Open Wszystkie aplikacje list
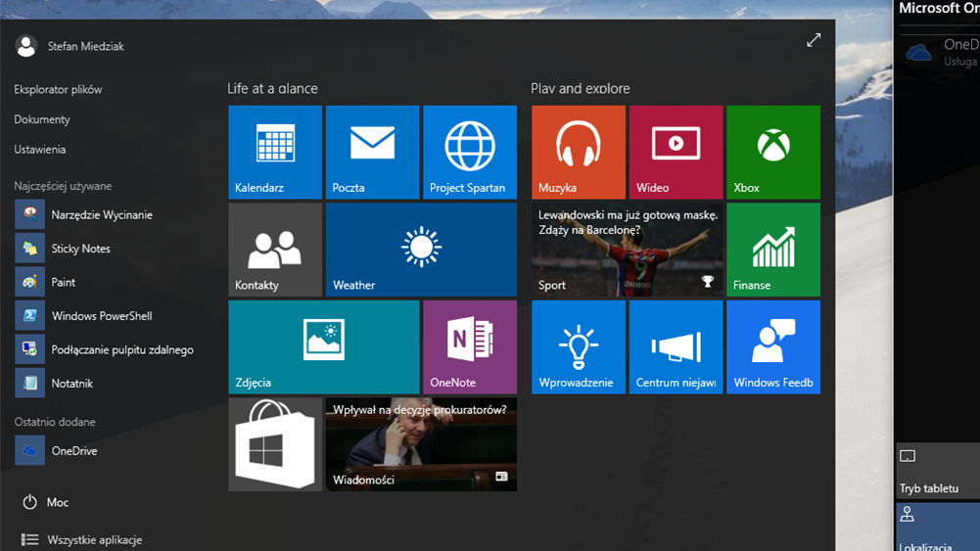 (82, 540)
